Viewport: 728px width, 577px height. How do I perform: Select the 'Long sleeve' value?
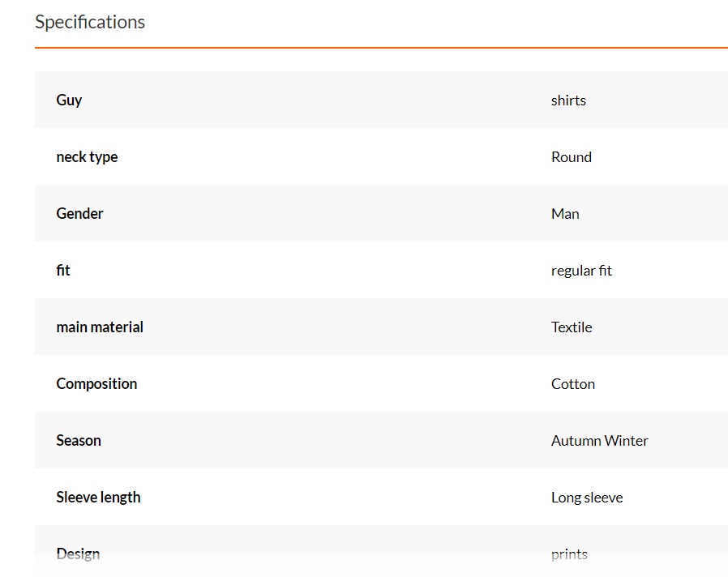coord(587,498)
